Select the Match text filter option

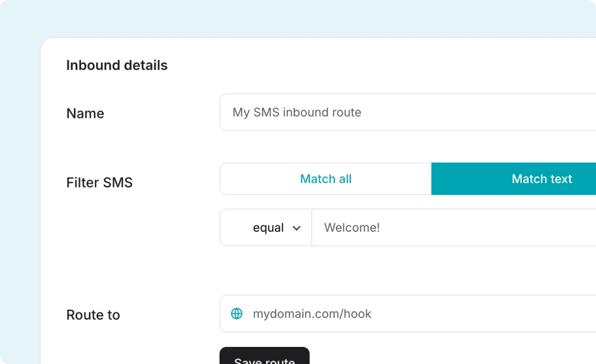click(514, 179)
